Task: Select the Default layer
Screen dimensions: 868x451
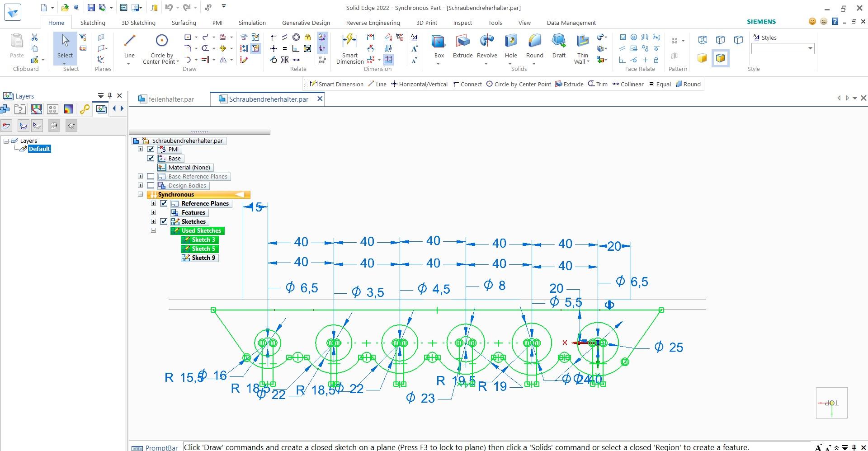Action: [39, 149]
